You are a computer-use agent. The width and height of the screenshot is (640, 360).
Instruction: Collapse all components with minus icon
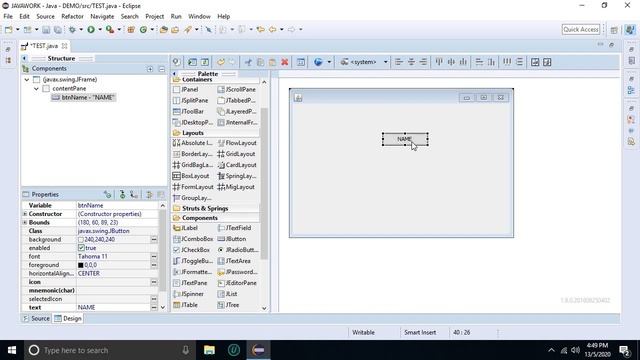pos(162,69)
